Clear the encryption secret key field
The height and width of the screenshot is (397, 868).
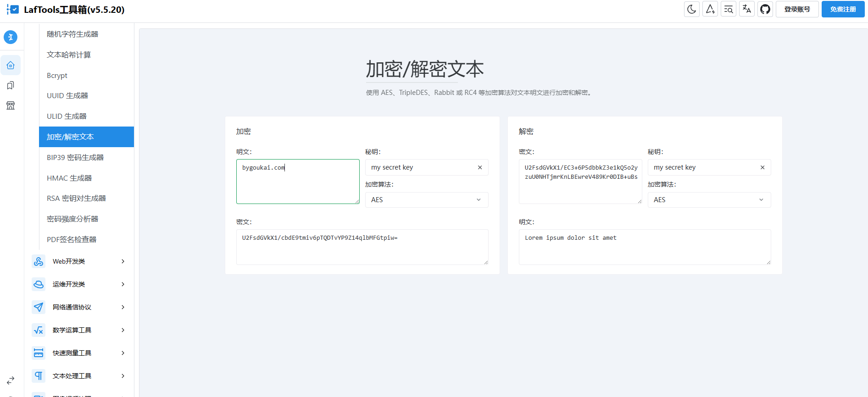pyautogui.click(x=480, y=168)
